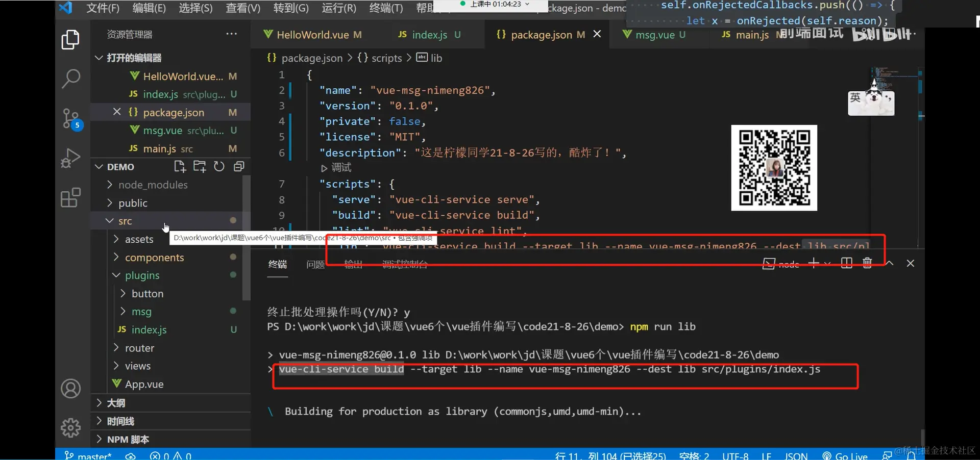This screenshot has width=980, height=460.
Task: Select the node terminal indicator
Action: (781, 264)
